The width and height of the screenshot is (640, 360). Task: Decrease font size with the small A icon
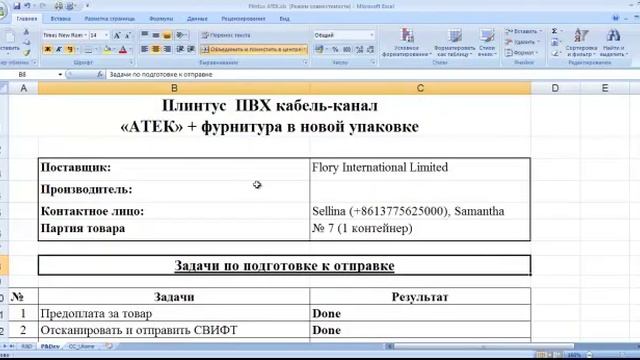click(x=128, y=35)
